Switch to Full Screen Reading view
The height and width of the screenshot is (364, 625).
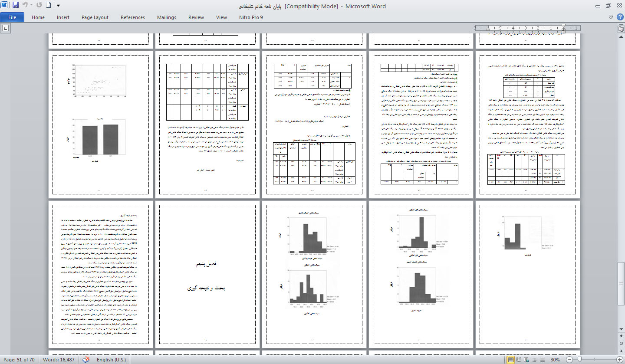(x=520, y=360)
